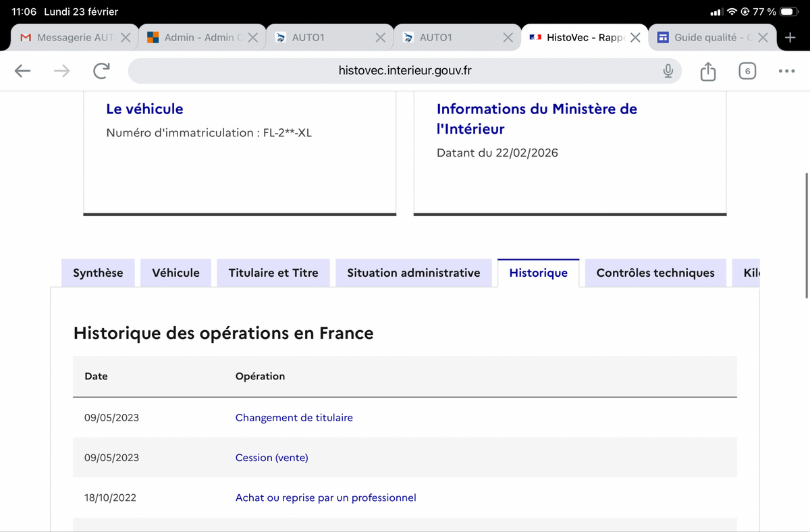Close the Messagerie tab

(126, 38)
